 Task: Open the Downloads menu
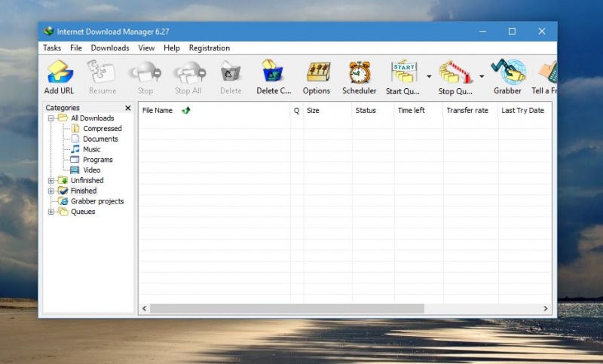click(x=110, y=48)
